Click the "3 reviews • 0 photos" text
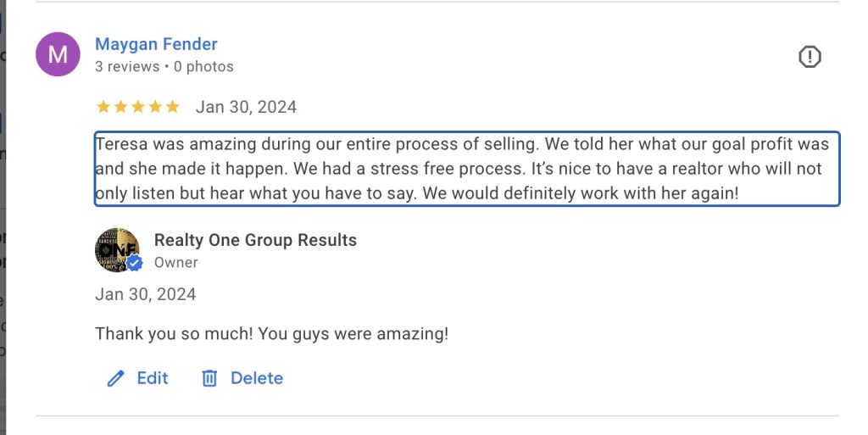868x435 pixels. point(164,66)
